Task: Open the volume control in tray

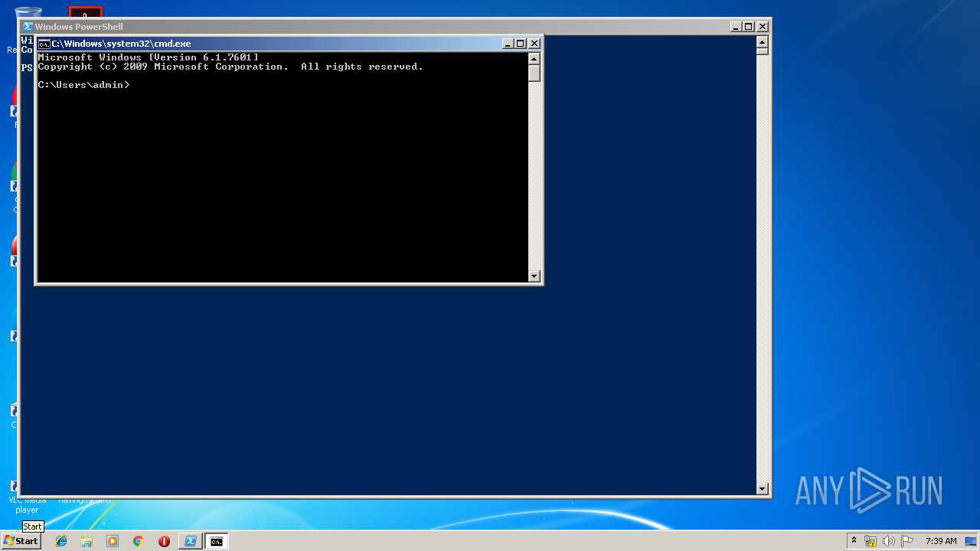Action: coord(889,541)
